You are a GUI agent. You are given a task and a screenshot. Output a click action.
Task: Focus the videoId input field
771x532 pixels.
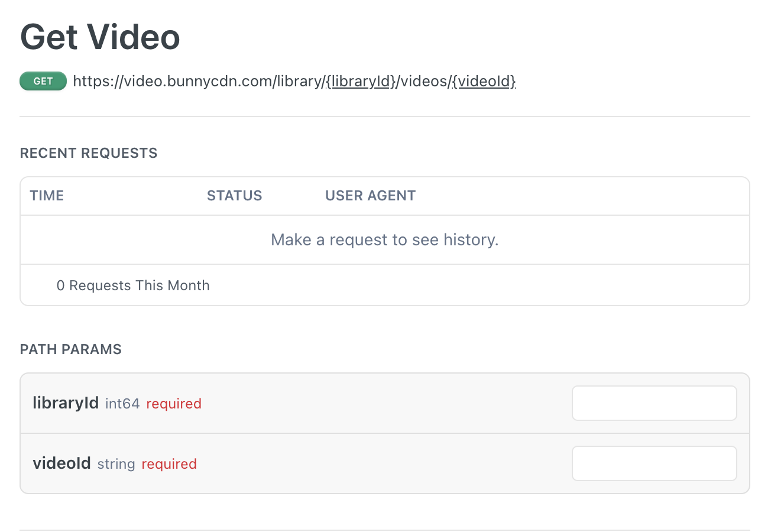(x=654, y=463)
